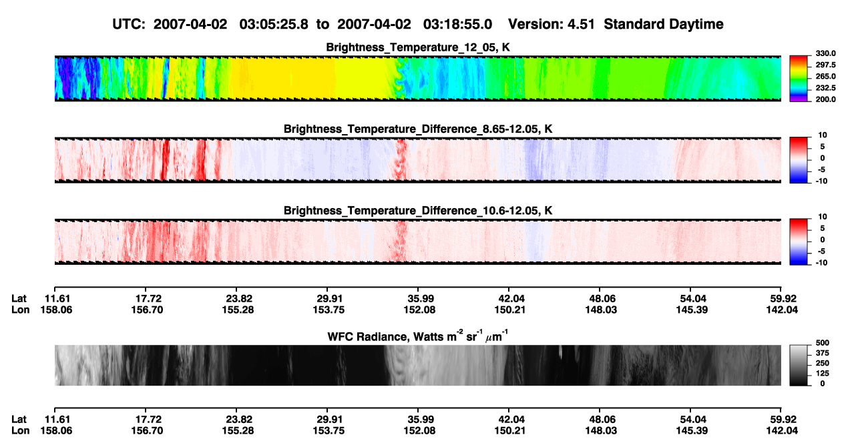This screenshot has height=445, width=868.
Task: Click upper axis latitude value 42.04
Action: coord(509,298)
